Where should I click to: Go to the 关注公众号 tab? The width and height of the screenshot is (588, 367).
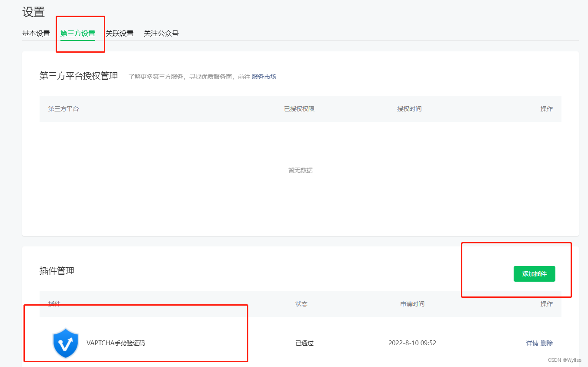coord(161,34)
